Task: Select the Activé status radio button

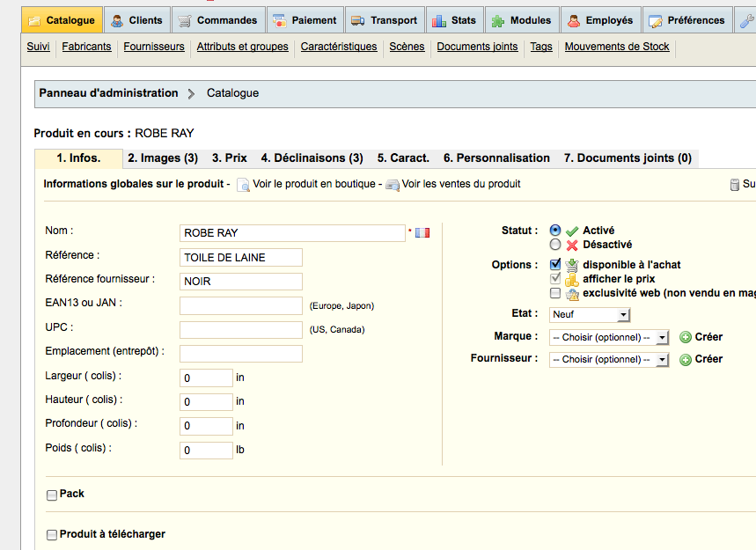Action: 555,231
